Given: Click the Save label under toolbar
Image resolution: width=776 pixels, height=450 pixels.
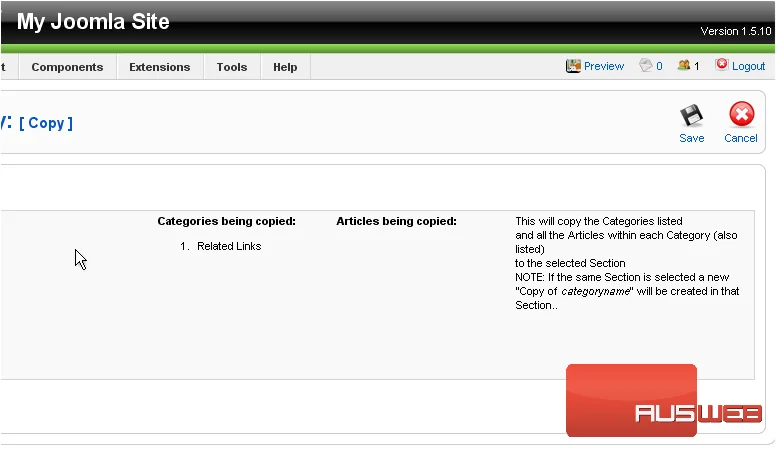Looking at the screenshot, I should (691, 138).
